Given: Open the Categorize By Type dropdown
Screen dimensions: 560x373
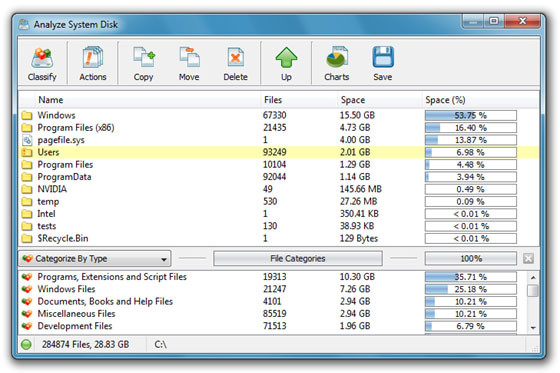Looking at the screenshot, I should [94, 258].
